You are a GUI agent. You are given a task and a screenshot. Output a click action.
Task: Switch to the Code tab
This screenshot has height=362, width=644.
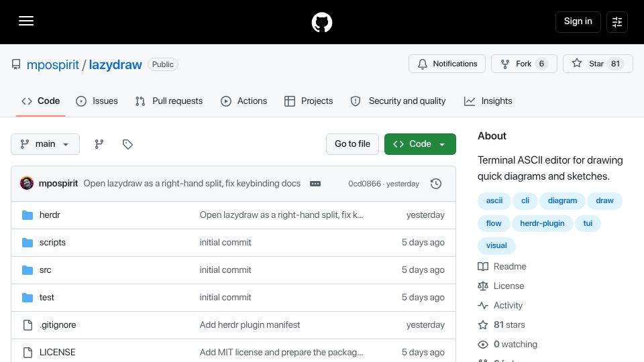click(x=41, y=101)
